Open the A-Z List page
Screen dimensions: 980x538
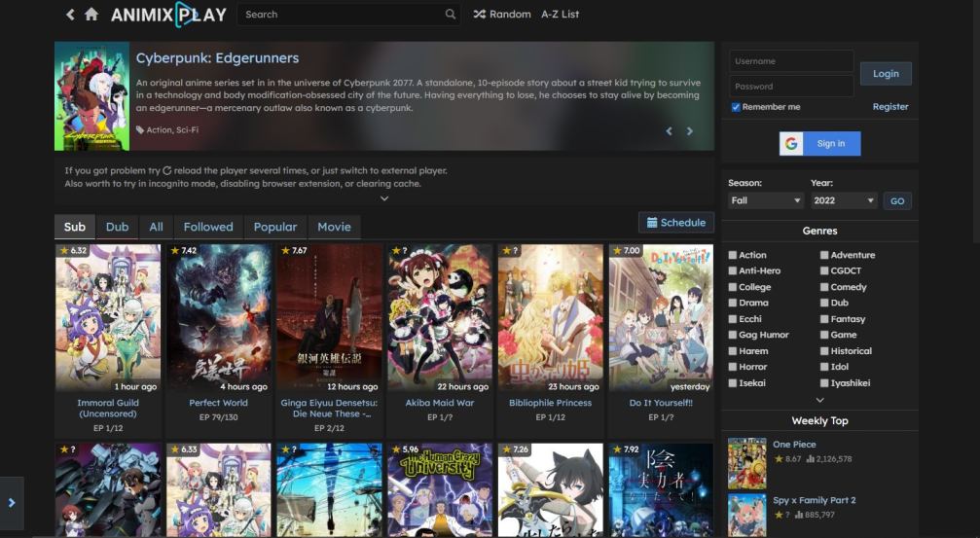tap(560, 15)
